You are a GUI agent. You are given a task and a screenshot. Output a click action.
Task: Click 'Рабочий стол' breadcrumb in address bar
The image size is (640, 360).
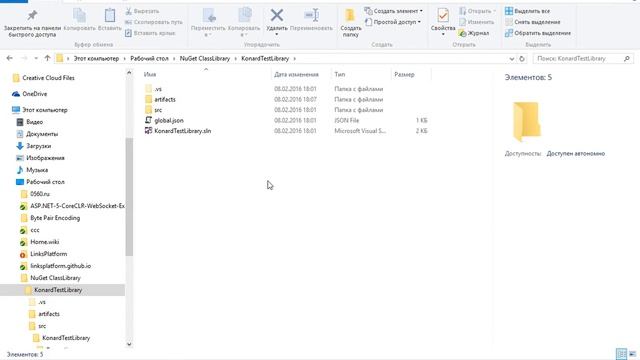pos(149,58)
